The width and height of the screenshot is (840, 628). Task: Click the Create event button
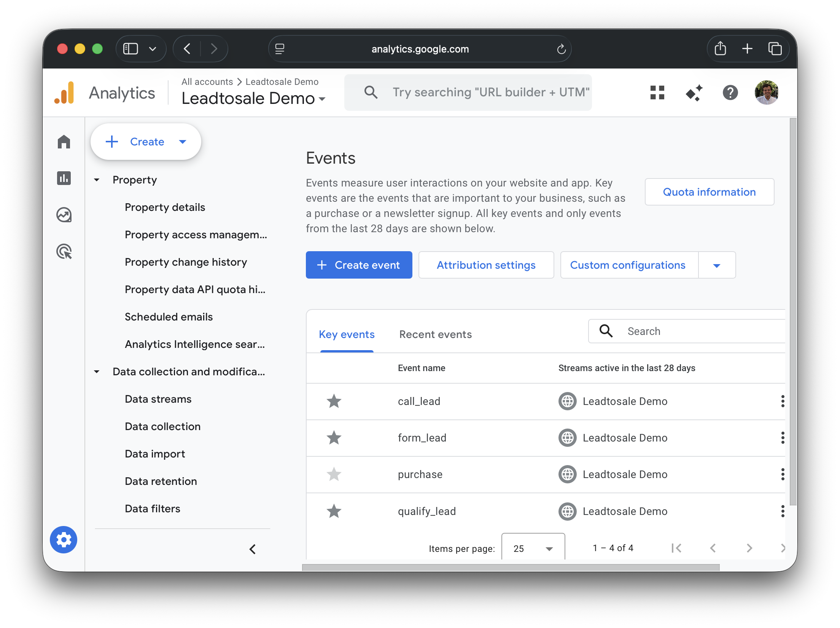[x=359, y=265]
